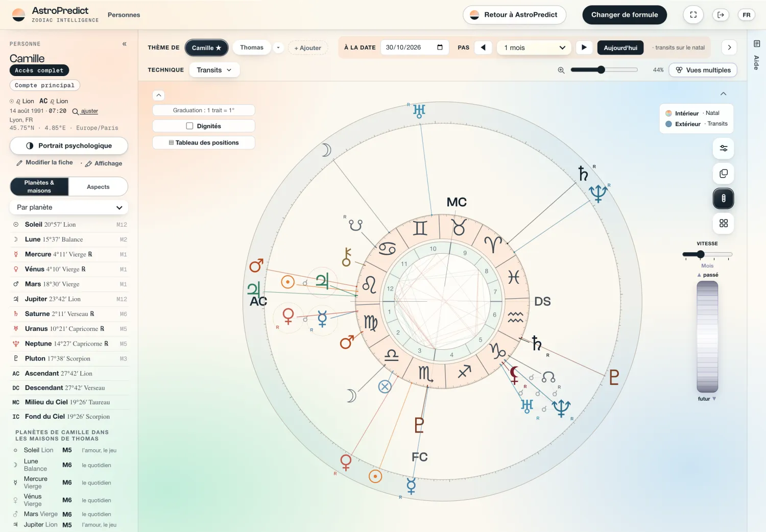Click the zoom magnifier icon

point(561,70)
